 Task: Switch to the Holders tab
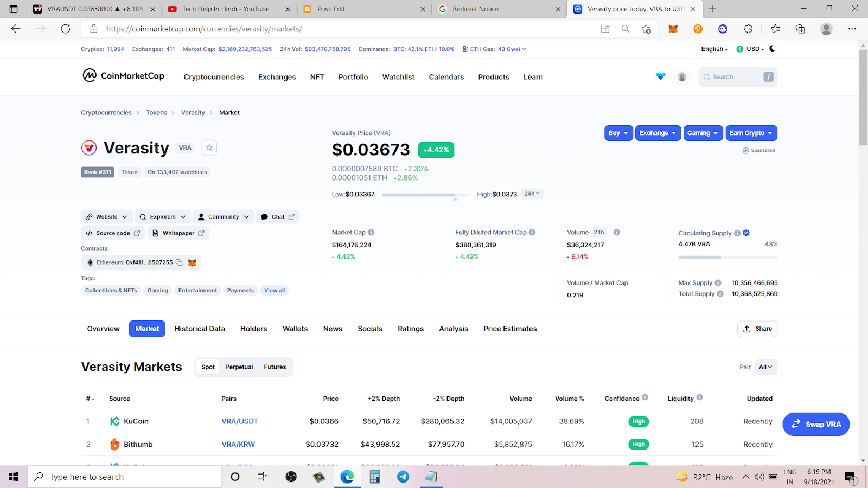click(254, 329)
